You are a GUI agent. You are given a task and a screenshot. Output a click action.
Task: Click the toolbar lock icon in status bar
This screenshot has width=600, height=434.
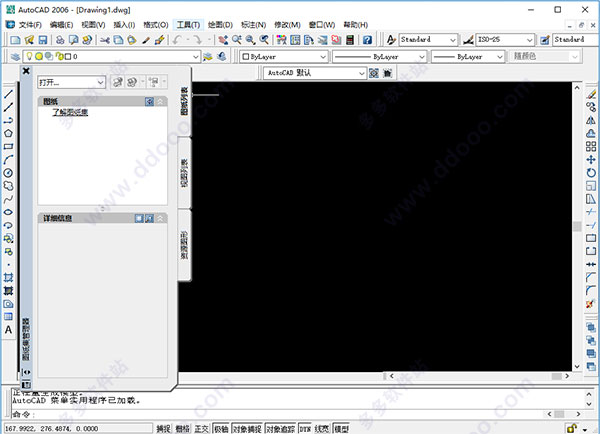tap(572, 428)
